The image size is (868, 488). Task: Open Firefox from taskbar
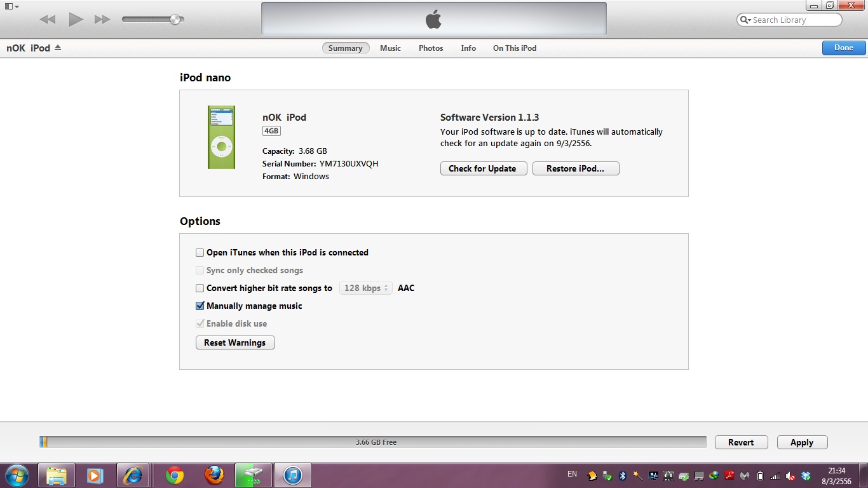[x=214, y=475]
